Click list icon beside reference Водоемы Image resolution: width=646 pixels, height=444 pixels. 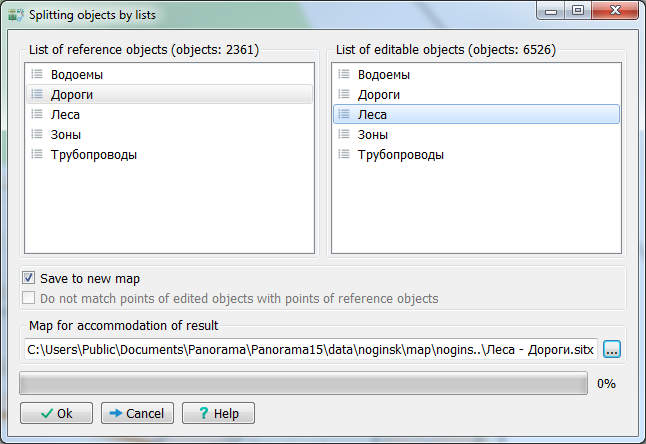tap(37, 74)
